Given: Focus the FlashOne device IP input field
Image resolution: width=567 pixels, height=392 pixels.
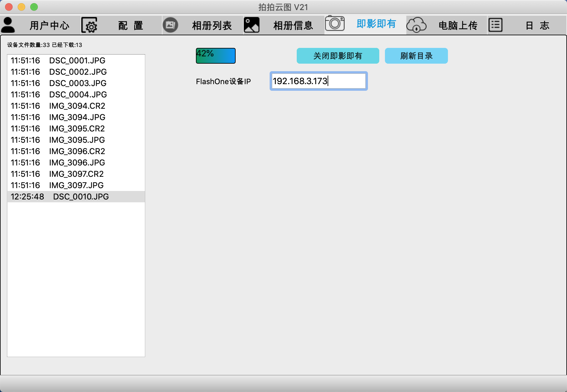Looking at the screenshot, I should tap(318, 81).
